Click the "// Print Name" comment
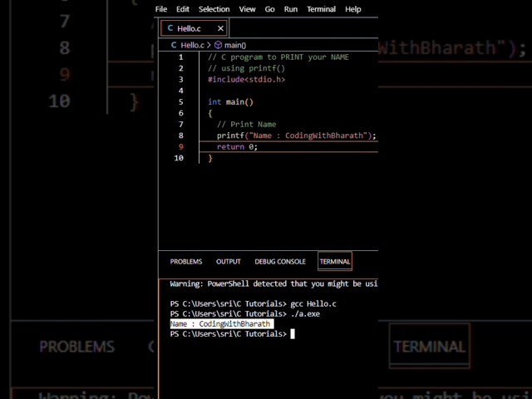This screenshot has height=399, width=532. [x=246, y=124]
